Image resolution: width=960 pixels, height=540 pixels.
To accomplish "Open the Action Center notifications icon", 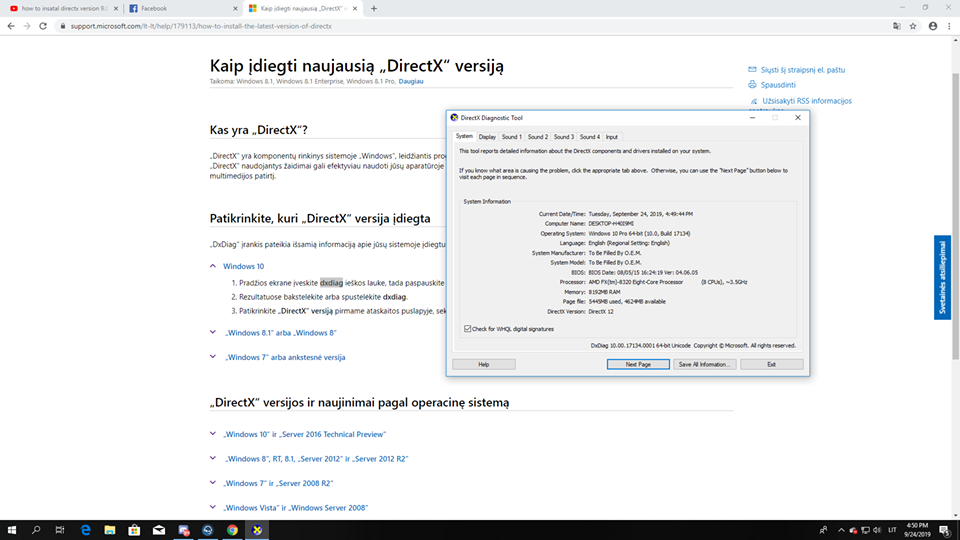I will point(945,530).
